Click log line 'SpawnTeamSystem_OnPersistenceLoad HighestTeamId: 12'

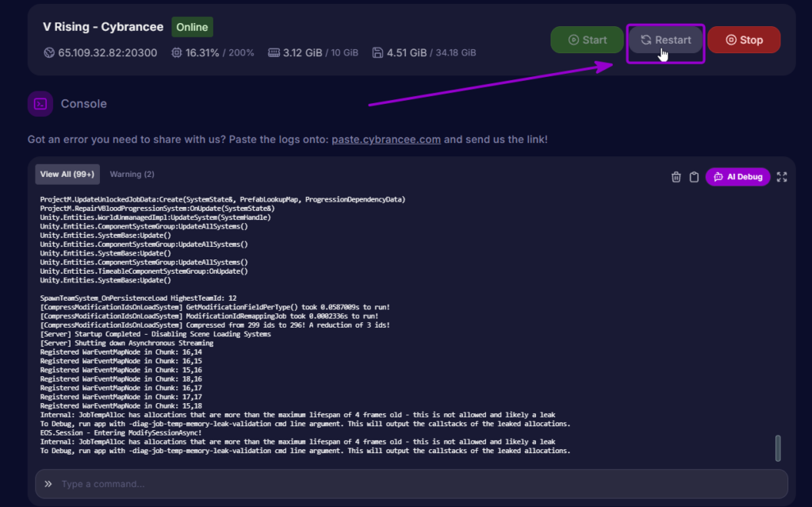pos(138,298)
